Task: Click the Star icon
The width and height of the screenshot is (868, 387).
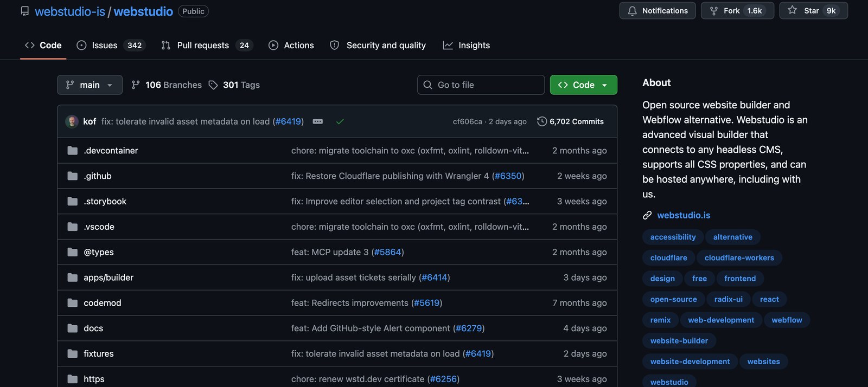Action: 792,10
